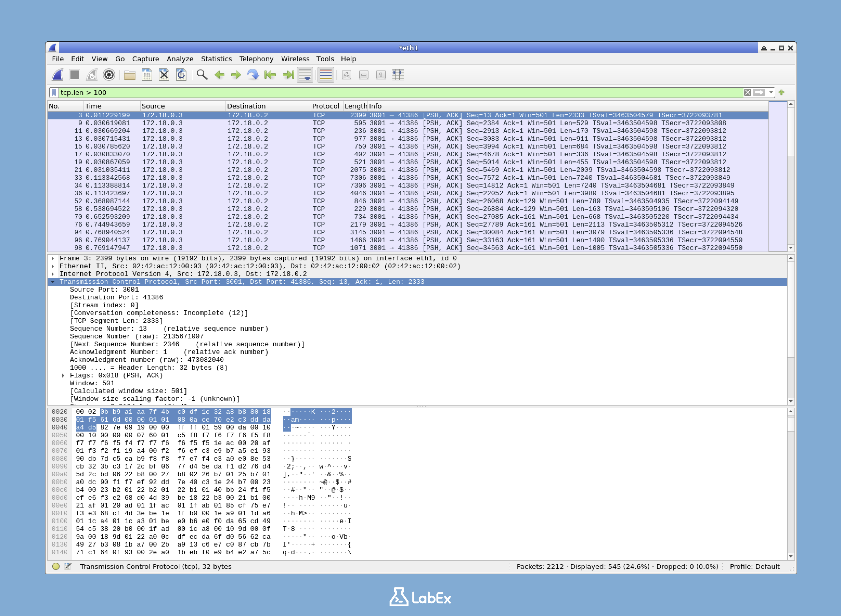Open the Telephony menu
Screen dimensions: 841x616
tap(256, 59)
